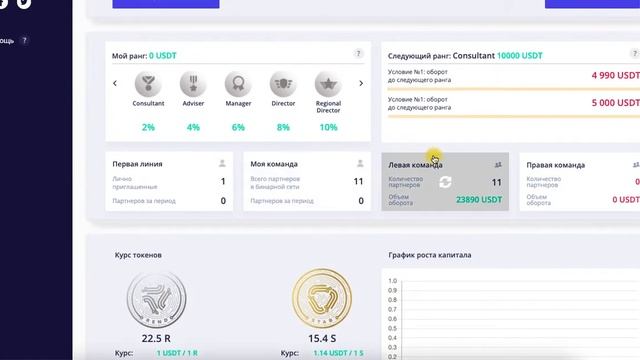The width and height of the screenshot is (640, 360).
Task: Click group icon in Правая команда card
Action: coord(636,165)
